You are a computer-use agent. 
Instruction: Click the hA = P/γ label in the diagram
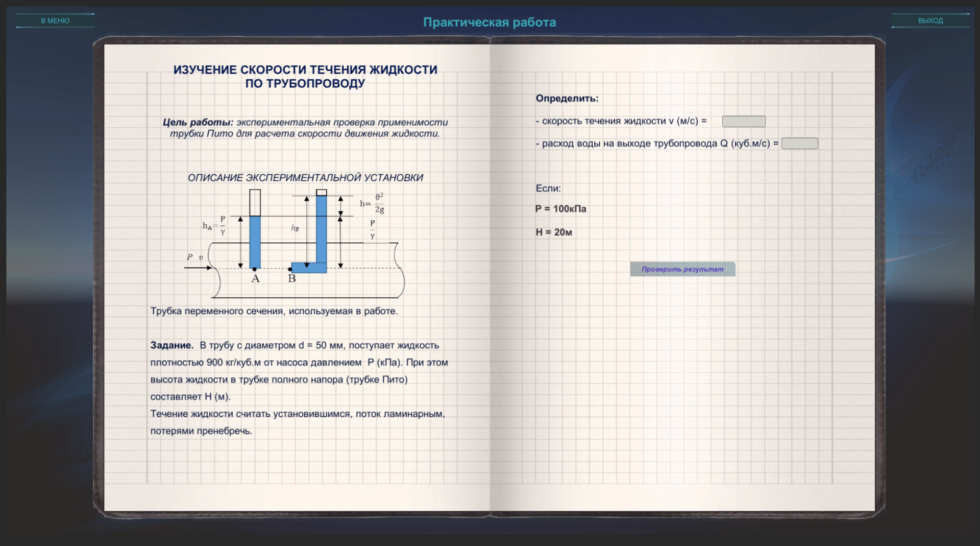coord(215,226)
